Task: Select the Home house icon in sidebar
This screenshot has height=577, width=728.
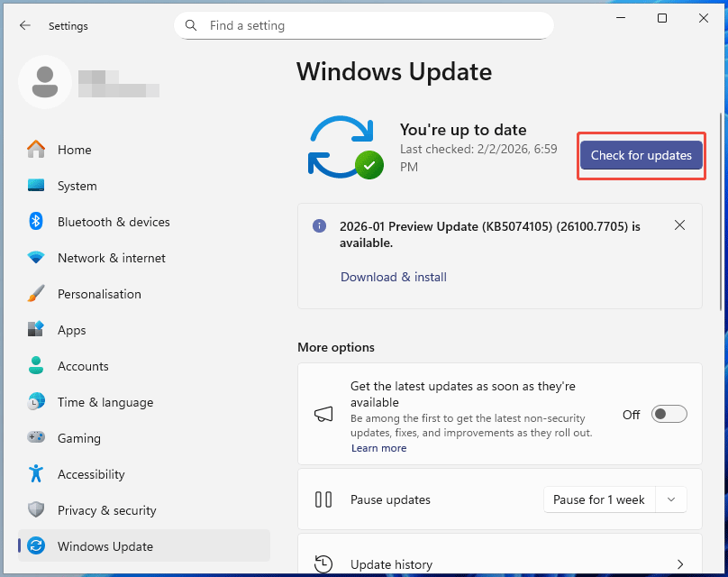Action: (x=36, y=150)
